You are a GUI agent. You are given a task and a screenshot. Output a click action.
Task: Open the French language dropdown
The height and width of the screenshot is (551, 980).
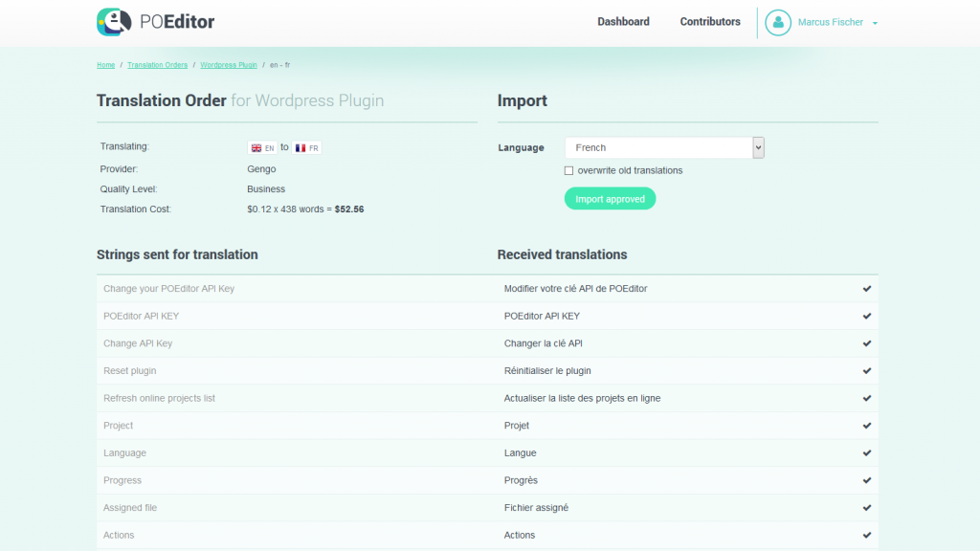[757, 147]
